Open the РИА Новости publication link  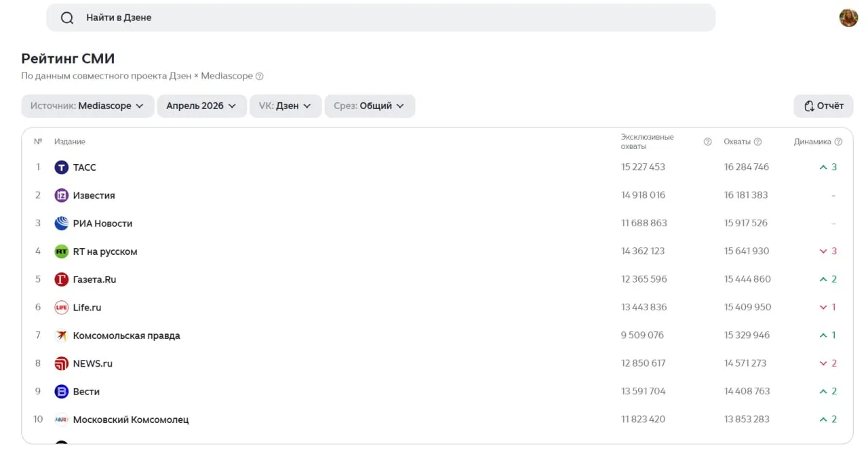tap(103, 224)
